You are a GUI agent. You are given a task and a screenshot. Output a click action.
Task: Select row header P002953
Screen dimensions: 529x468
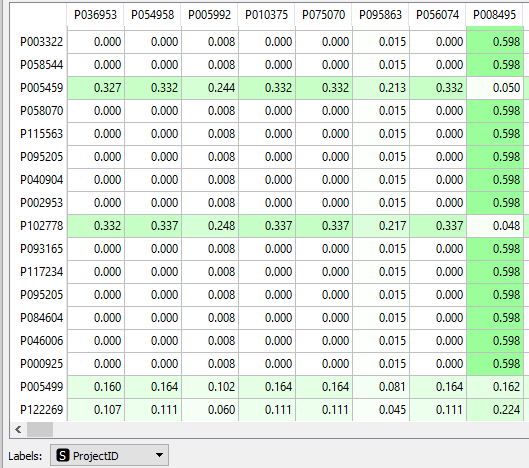39,203
